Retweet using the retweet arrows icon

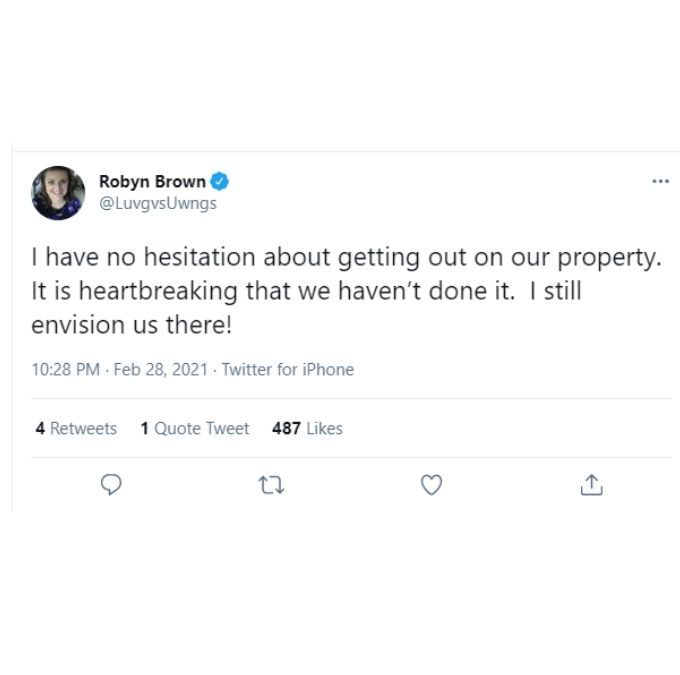[x=271, y=485]
